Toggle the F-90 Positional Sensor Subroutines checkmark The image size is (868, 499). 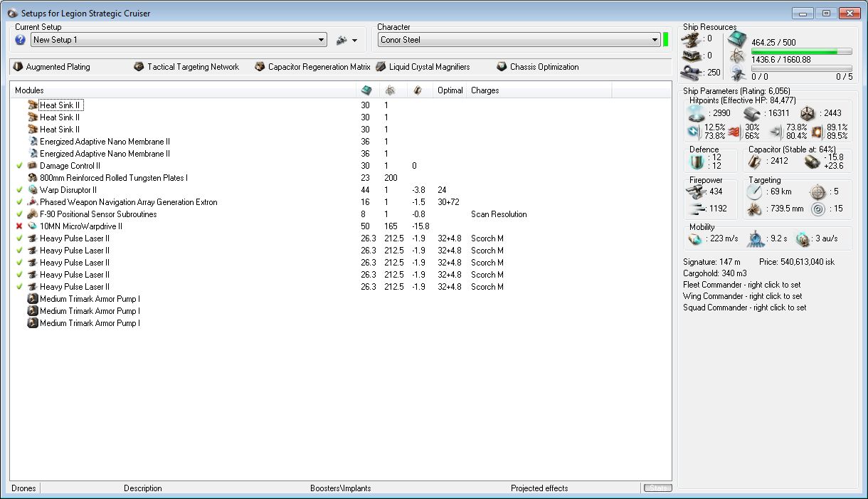point(19,214)
